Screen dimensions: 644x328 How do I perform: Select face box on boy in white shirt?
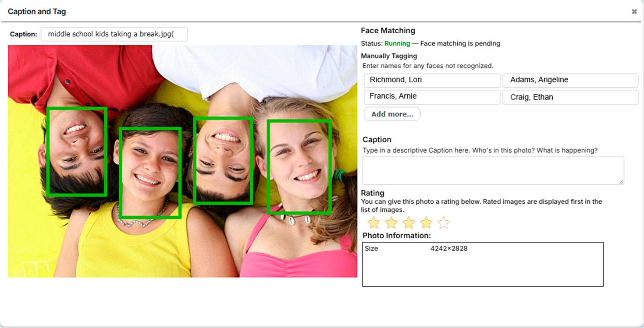(223, 161)
